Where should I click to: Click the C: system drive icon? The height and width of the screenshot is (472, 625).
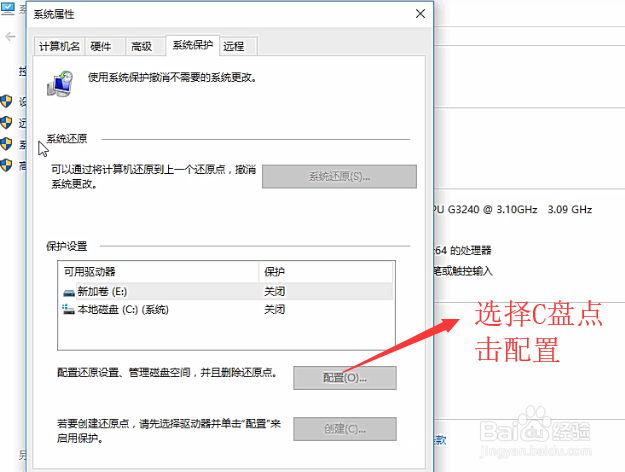(69, 309)
